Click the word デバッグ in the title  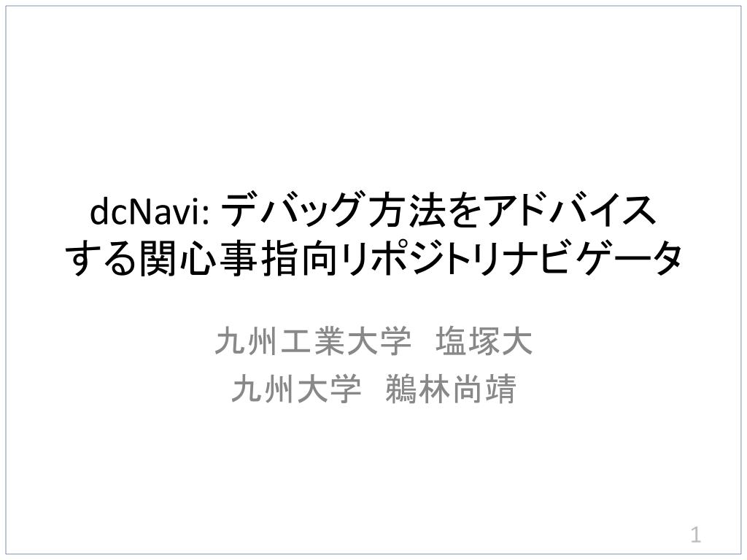293,211
